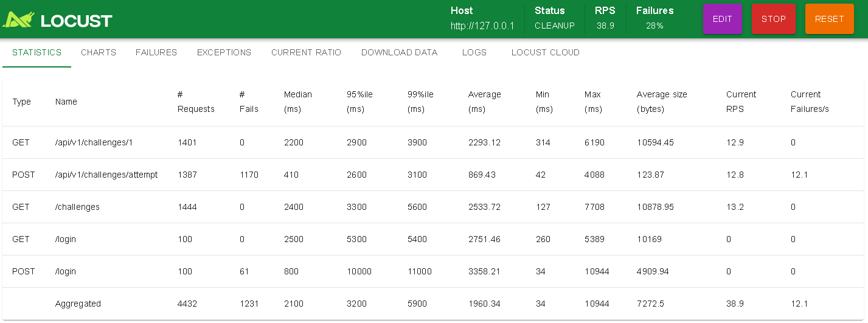Select the Statistics tab

(37, 52)
